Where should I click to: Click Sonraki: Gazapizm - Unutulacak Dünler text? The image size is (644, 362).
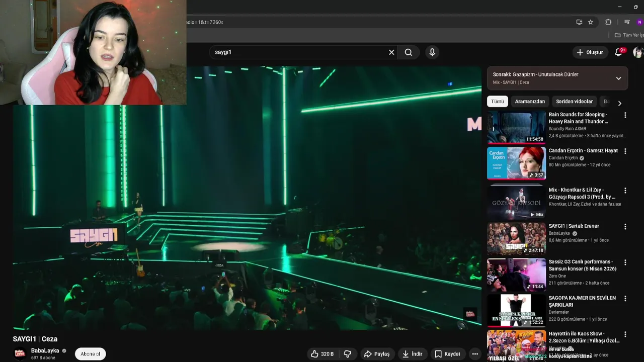tap(535, 74)
